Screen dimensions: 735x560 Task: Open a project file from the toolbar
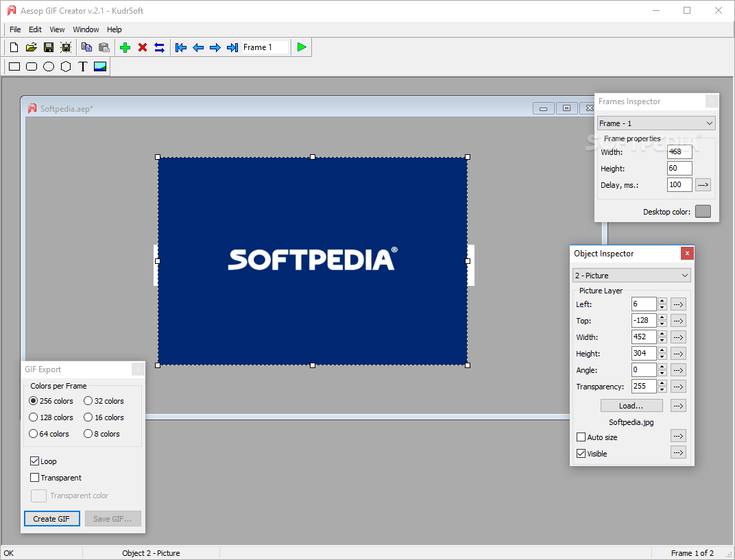pyautogui.click(x=32, y=47)
